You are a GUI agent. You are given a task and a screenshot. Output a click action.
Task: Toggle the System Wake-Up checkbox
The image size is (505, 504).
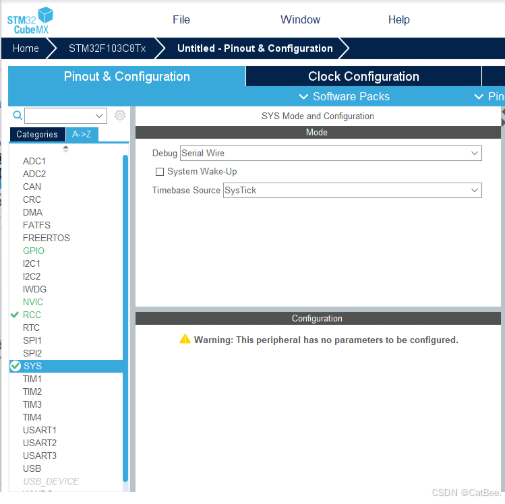point(160,172)
